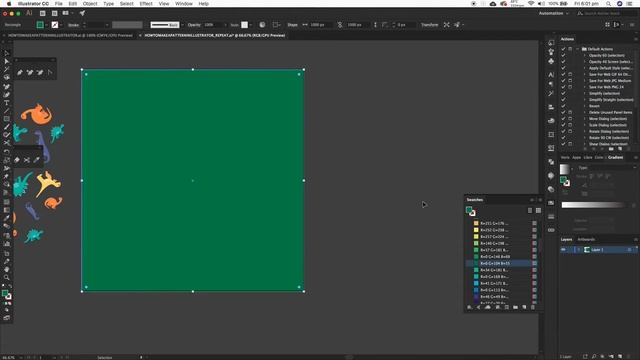This screenshot has height=360, width=640.
Task: Pick the Add Anchor Point tool in floating panel
Action: click(x=30, y=72)
